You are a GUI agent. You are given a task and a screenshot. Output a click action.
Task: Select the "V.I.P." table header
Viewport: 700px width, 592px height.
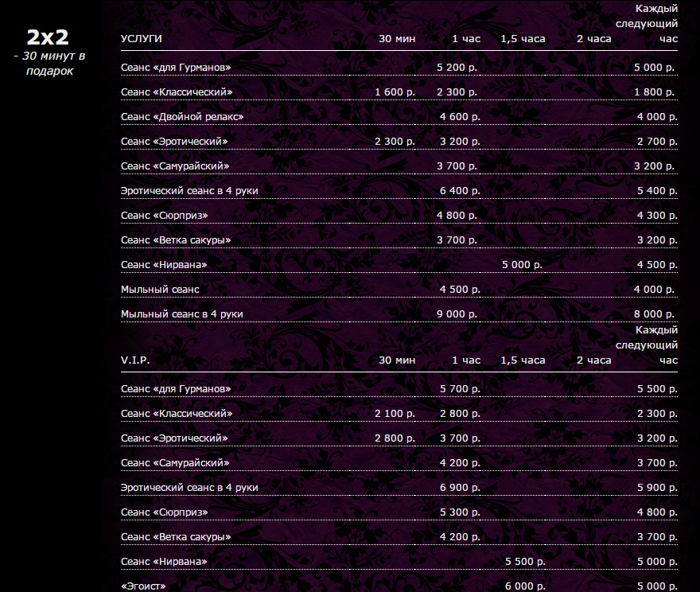point(135,360)
